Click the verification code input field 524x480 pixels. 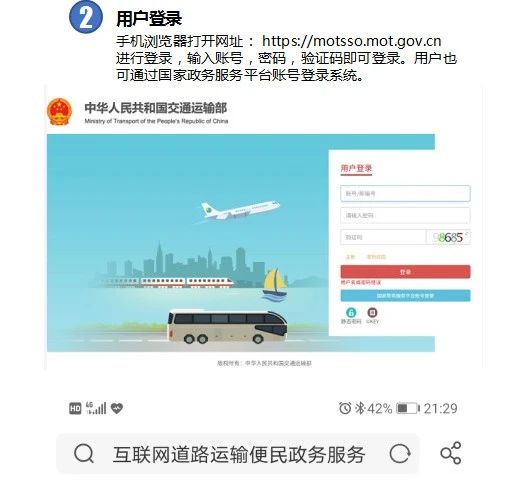pyautogui.click(x=383, y=237)
